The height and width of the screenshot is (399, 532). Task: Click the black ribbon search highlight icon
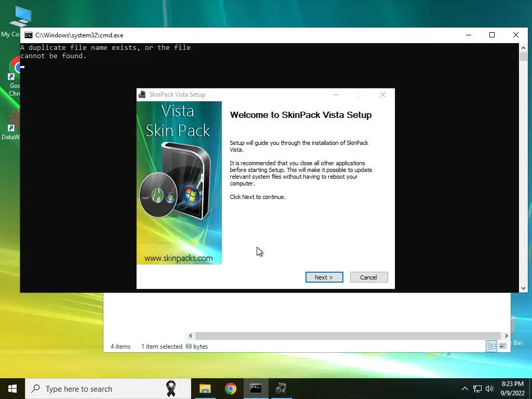pos(171,389)
